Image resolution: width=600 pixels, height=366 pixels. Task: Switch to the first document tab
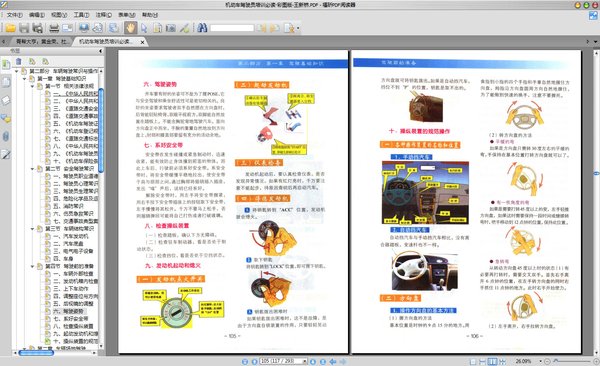point(41,41)
